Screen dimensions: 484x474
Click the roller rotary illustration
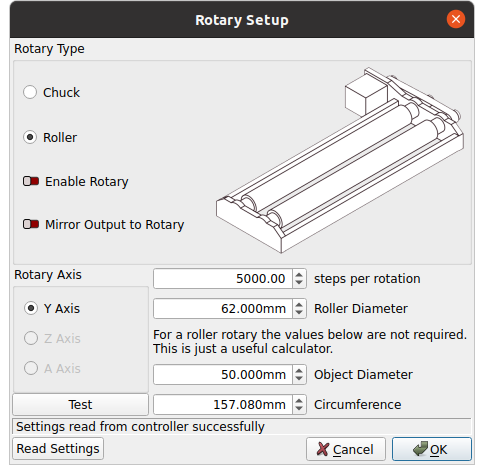(x=339, y=160)
